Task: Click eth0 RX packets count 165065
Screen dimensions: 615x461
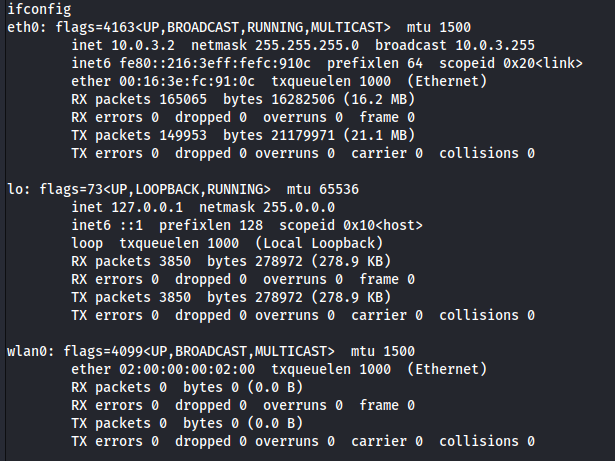Action: click(183, 100)
